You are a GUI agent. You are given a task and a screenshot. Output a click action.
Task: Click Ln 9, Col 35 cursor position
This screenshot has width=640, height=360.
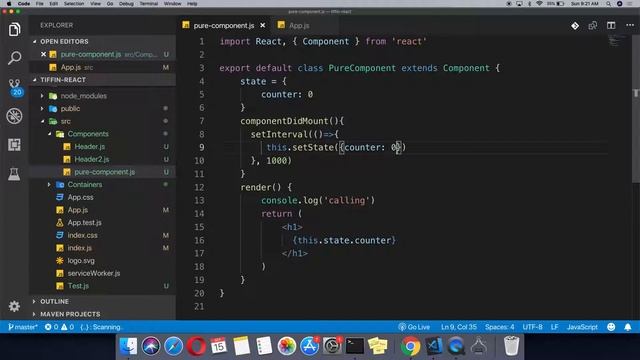458,327
